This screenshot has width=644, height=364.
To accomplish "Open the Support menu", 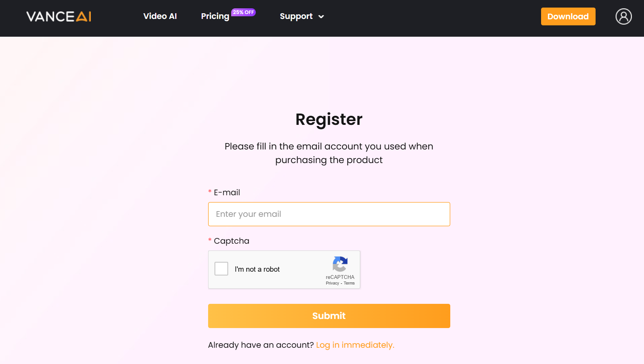I will point(296,16).
